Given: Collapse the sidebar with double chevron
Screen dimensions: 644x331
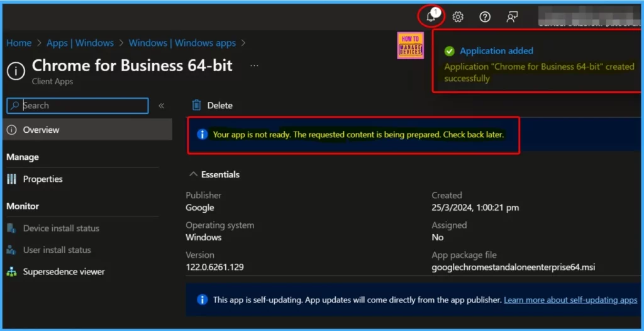Looking at the screenshot, I should click(162, 106).
